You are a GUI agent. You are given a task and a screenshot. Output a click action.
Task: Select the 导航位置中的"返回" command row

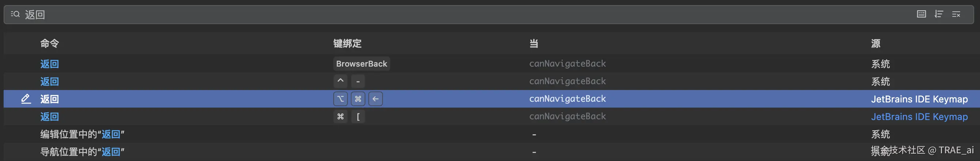coord(82,152)
